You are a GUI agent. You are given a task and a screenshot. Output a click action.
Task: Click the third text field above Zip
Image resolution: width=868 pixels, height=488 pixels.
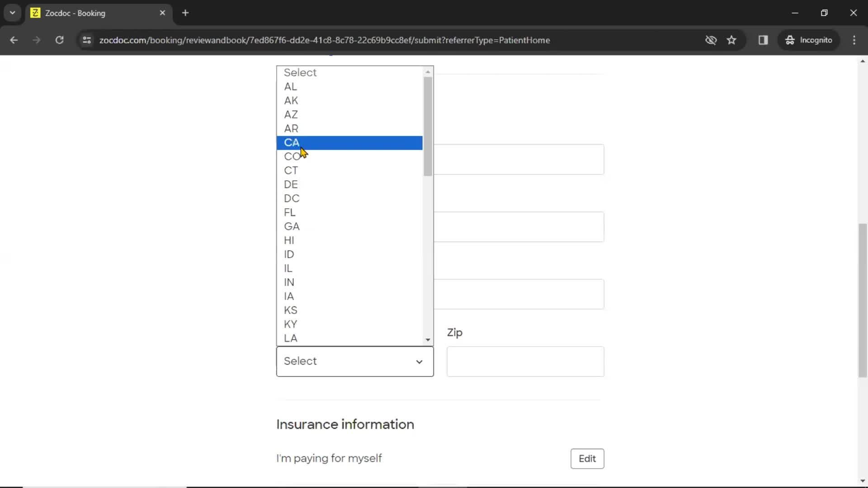pos(519,294)
